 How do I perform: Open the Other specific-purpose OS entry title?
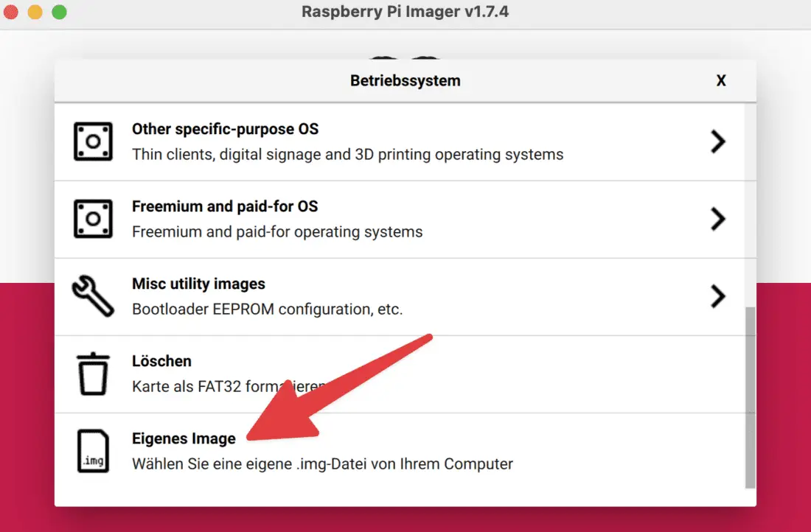(x=225, y=129)
